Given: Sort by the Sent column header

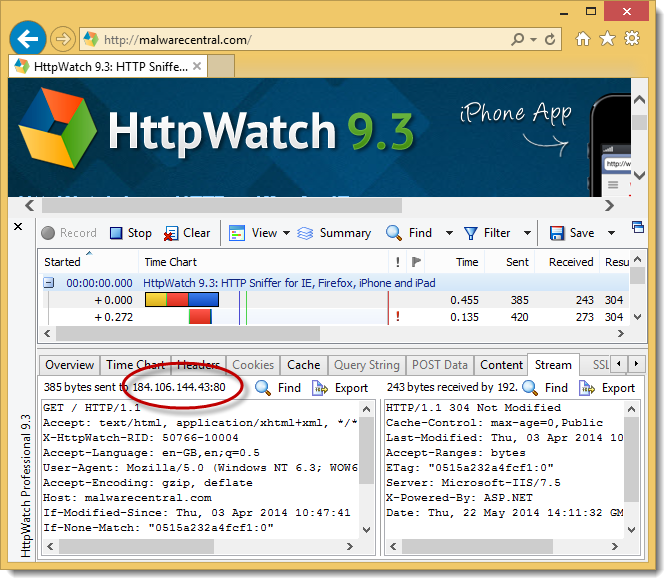Looking at the screenshot, I should (x=509, y=262).
